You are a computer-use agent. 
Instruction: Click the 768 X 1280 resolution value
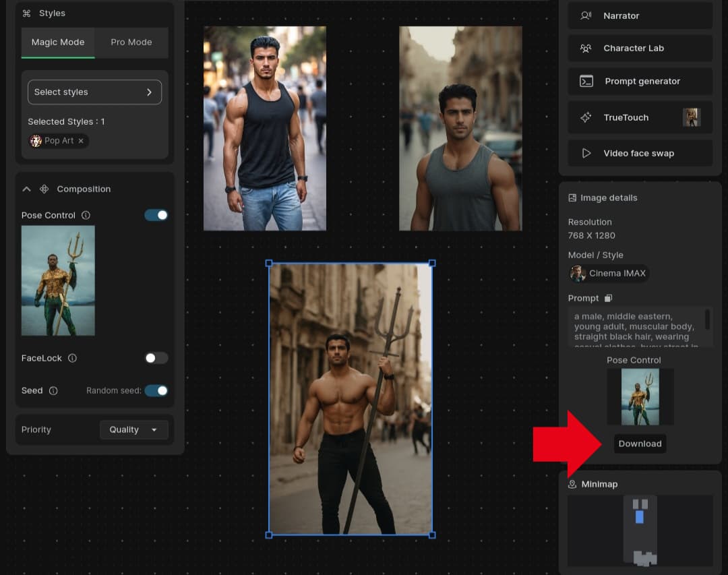click(x=592, y=235)
